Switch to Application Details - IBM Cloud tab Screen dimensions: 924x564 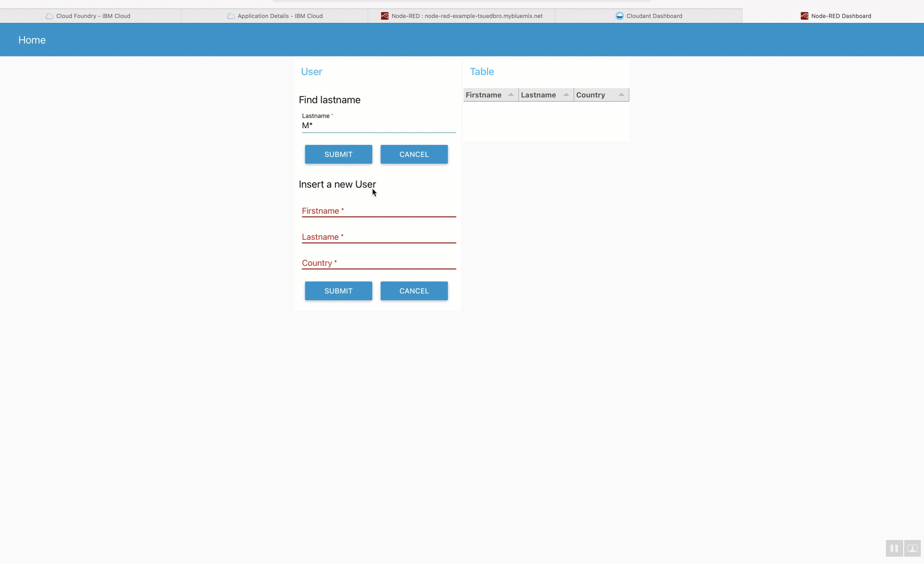click(274, 16)
